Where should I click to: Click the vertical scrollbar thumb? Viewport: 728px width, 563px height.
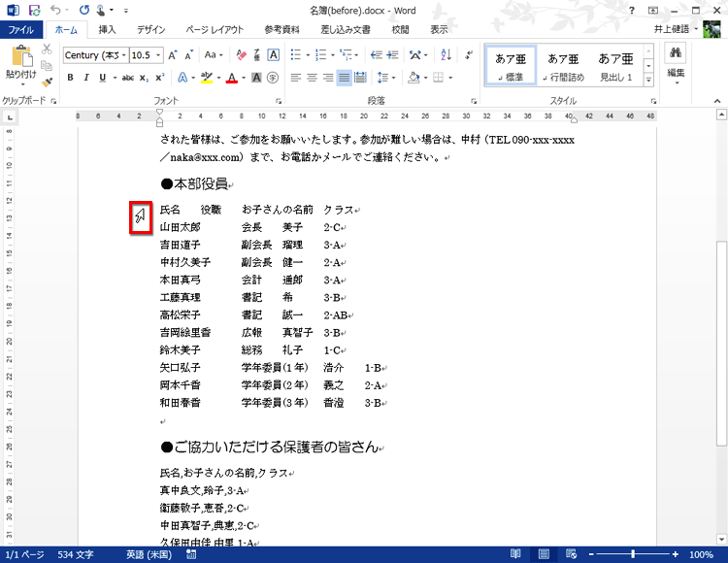[721, 344]
